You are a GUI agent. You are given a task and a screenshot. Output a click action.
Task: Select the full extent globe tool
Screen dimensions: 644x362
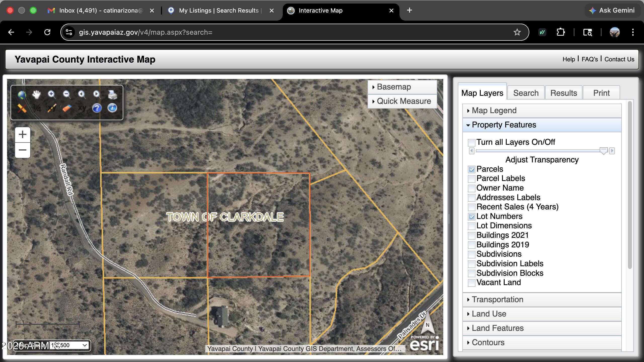(22, 95)
